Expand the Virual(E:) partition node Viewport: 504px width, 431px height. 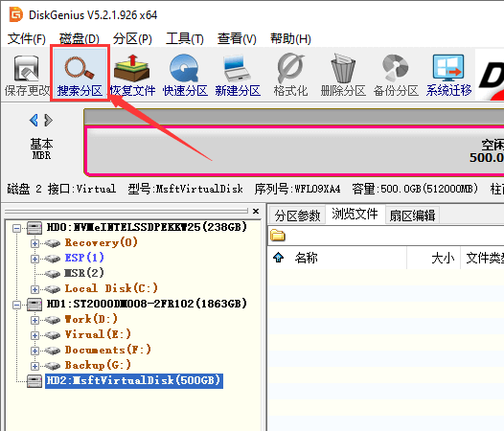click(x=34, y=335)
